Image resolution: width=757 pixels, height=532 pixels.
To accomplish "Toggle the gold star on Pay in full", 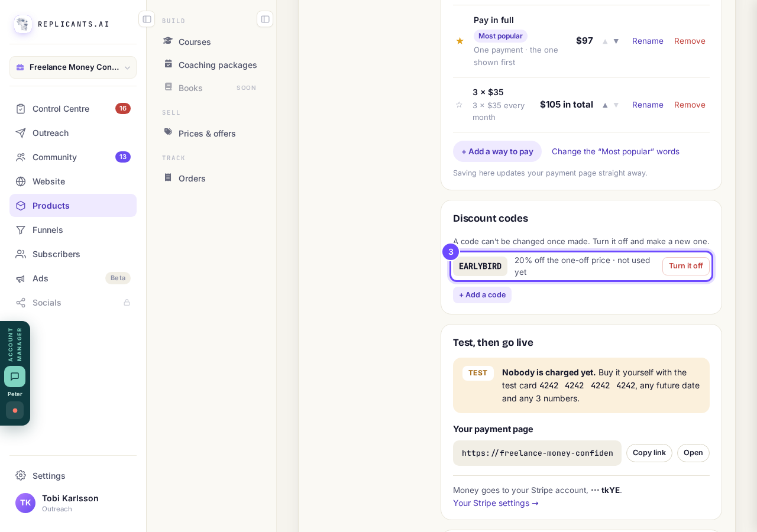I will click(x=460, y=41).
